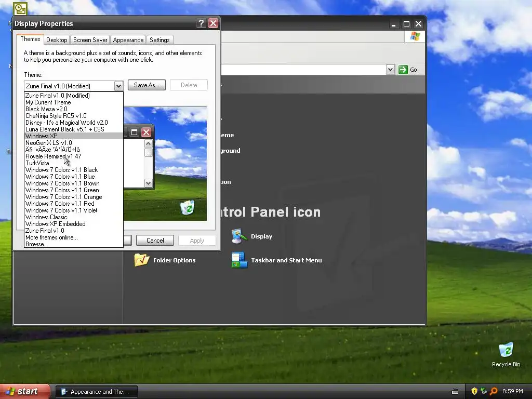This screenshot has width=532, height=399.
Task: Click the Control Panel address bar field
Action: (303, 70)
